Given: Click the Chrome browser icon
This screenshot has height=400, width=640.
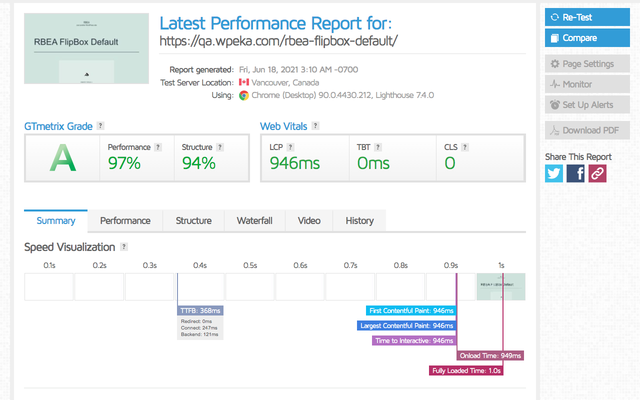Looking at the screenshot, I should 244,95.
